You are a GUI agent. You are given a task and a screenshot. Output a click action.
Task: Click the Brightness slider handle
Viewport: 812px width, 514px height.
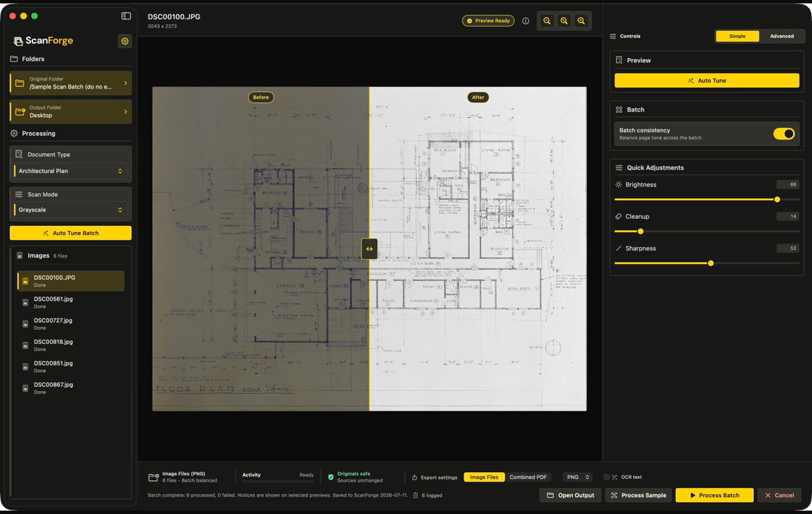(777, 200)
